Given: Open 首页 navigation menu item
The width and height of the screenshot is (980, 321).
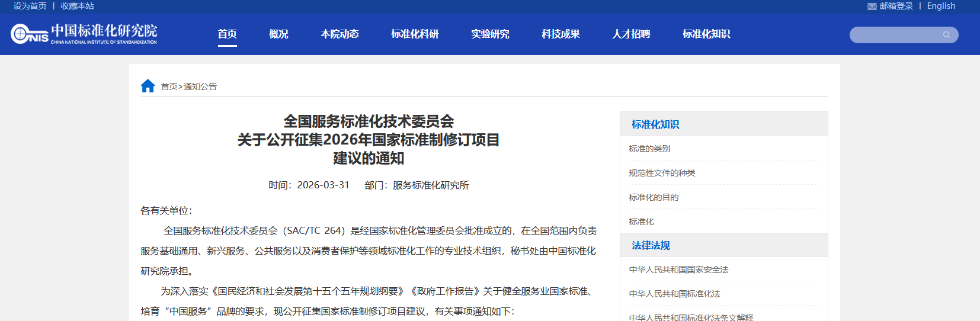Looking at the screenshot, I should coord(228,34).
